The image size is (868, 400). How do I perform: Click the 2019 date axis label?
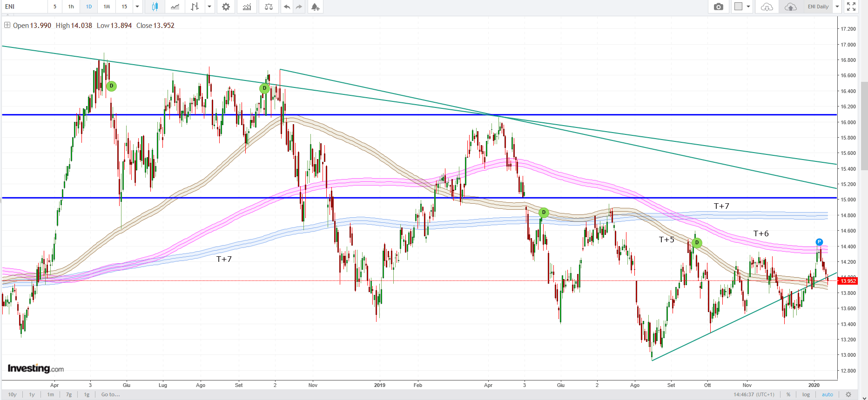(x=380, y=385)
